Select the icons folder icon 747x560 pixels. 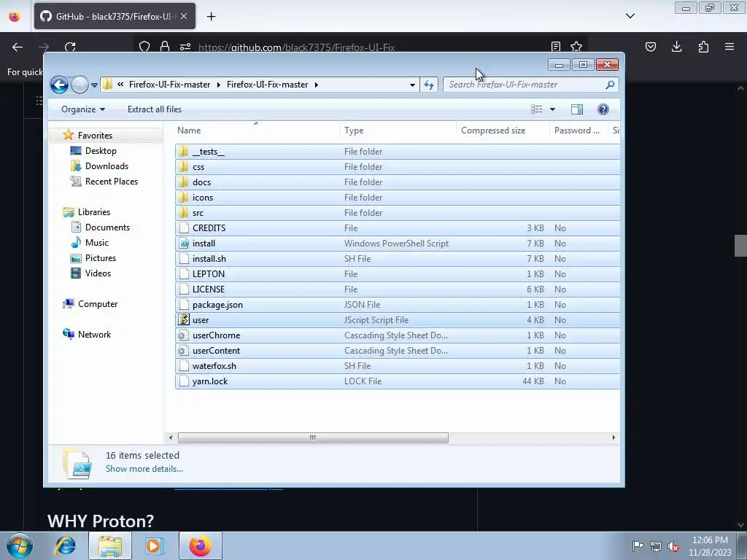pyautogui.click(x=183, y=197)
